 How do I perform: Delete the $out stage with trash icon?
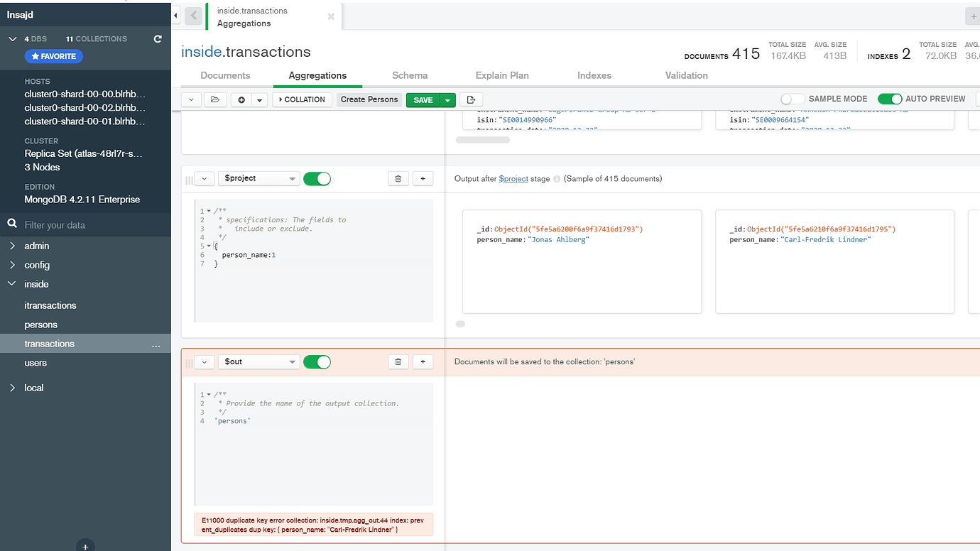398,362
